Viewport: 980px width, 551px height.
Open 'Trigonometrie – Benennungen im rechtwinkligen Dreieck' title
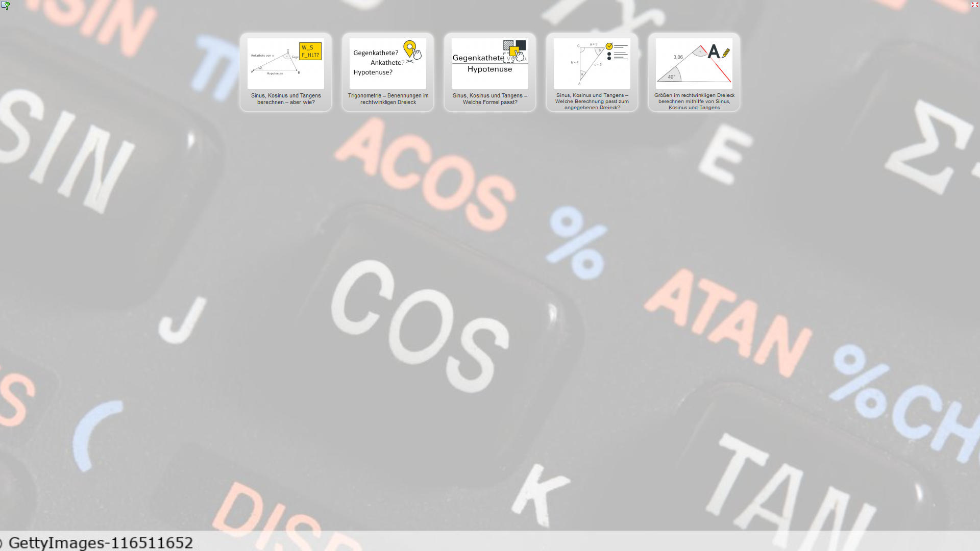[388, 99]
